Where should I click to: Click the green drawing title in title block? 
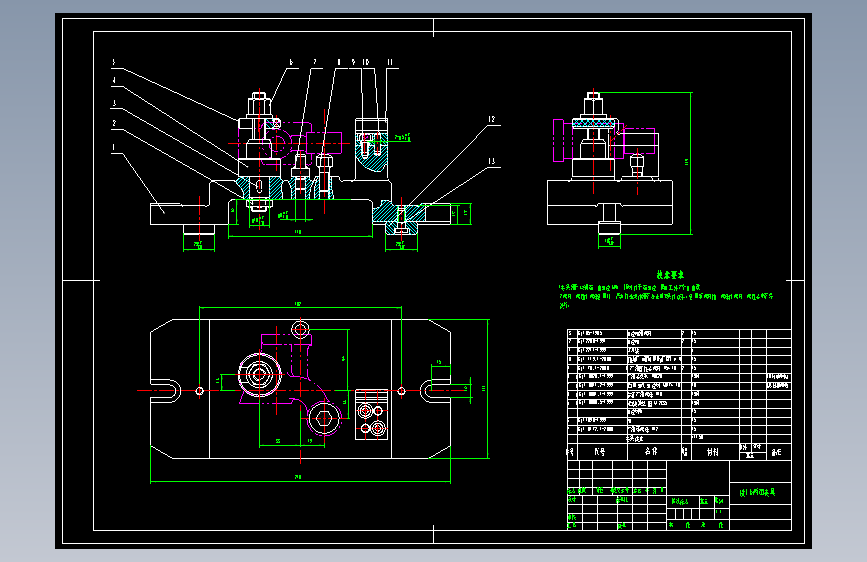(757, 492)
